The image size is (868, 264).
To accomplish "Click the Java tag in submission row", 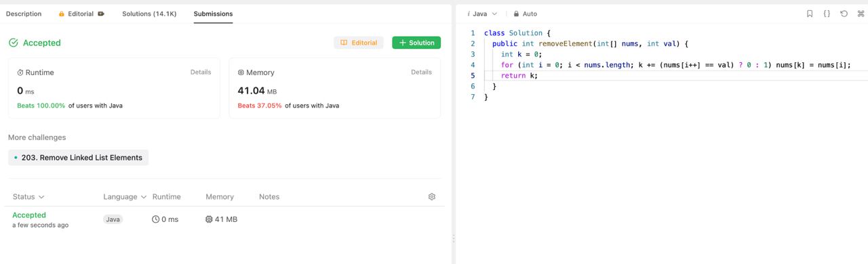I will click(x=113, y=219).
